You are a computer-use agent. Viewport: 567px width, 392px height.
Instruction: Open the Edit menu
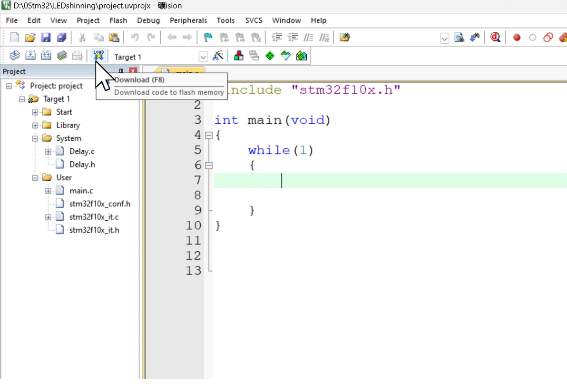tap(34, 20)
